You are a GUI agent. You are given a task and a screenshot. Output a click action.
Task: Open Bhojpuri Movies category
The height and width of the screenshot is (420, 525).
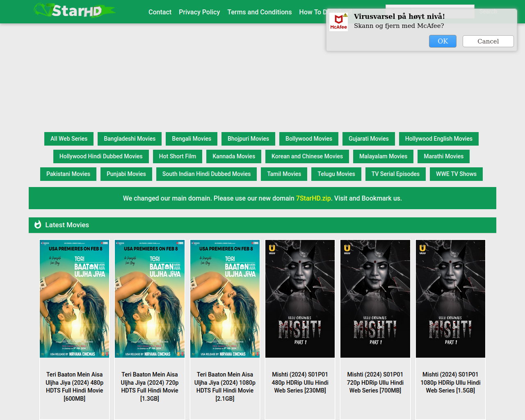(x=249, y=139)
